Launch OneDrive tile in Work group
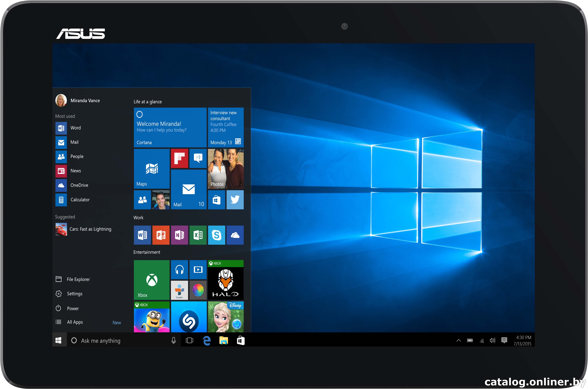The height and width of the screenshot is (389, 588). [x=235, y=235]
